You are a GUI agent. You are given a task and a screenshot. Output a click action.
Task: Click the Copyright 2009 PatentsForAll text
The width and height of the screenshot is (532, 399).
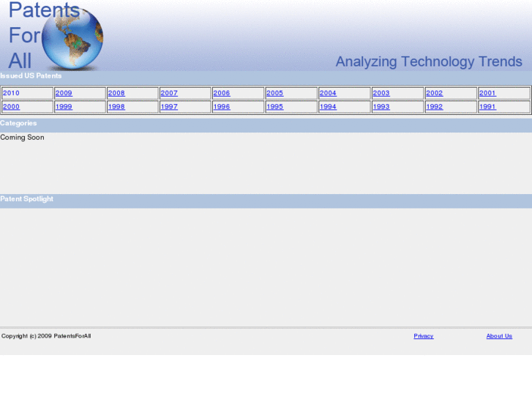tap(46, 336)
